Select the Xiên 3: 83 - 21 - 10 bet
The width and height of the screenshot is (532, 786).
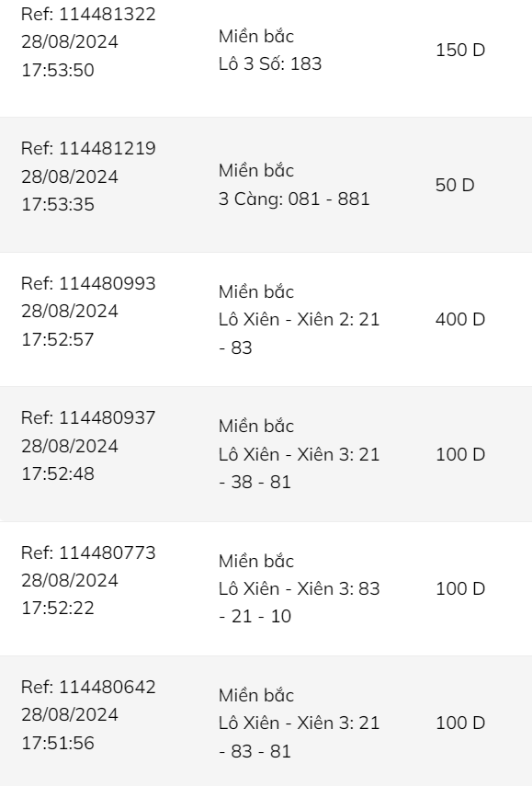tap(299, 602)
